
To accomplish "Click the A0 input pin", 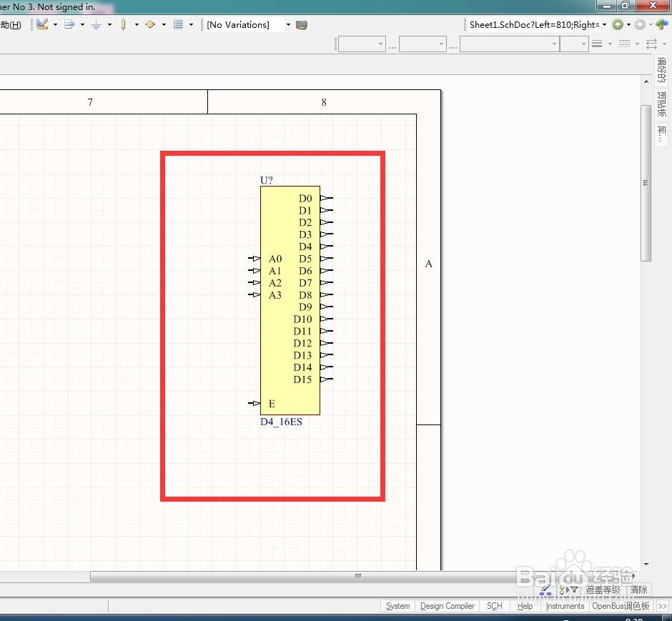I will [x=254, y=259].
